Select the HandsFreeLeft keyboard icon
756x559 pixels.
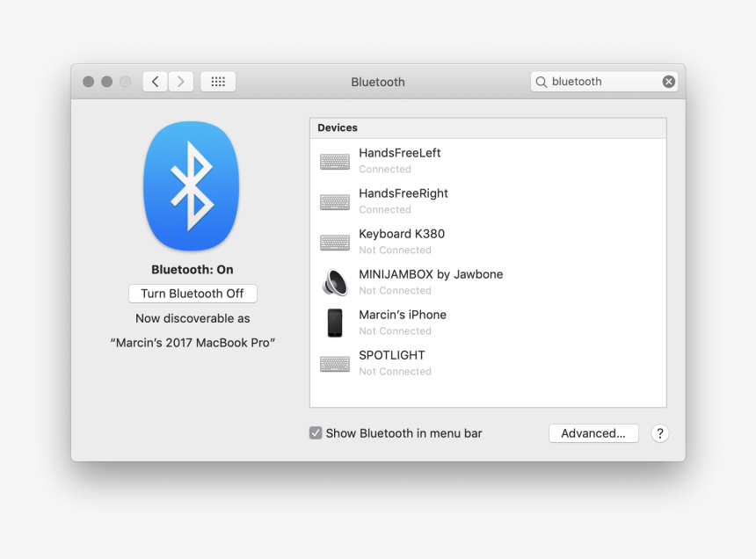[335, 161]
